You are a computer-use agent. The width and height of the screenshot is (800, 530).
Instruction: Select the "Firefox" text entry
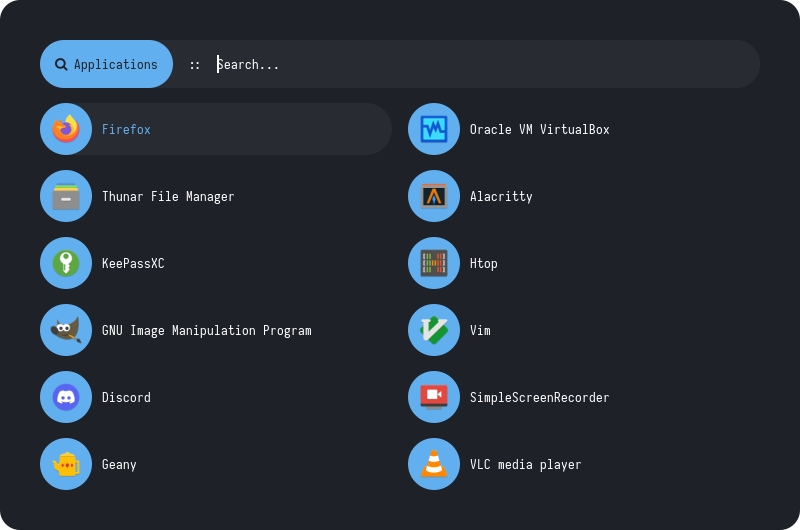[126, 129]
